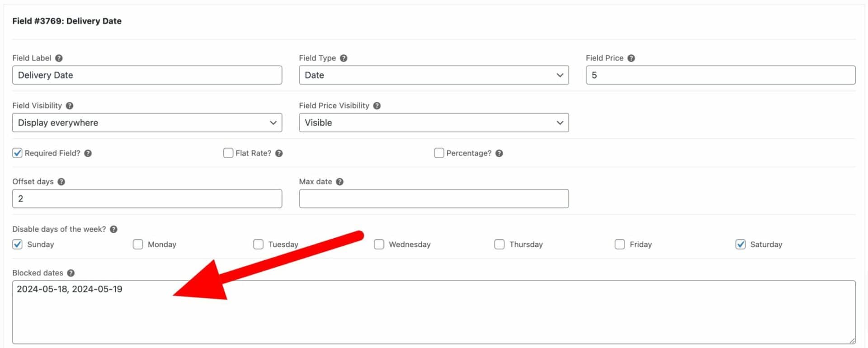This screenshot has height=348, width=868.
Task: Click the help icon beside Field Type
Action: click(344, 58)
